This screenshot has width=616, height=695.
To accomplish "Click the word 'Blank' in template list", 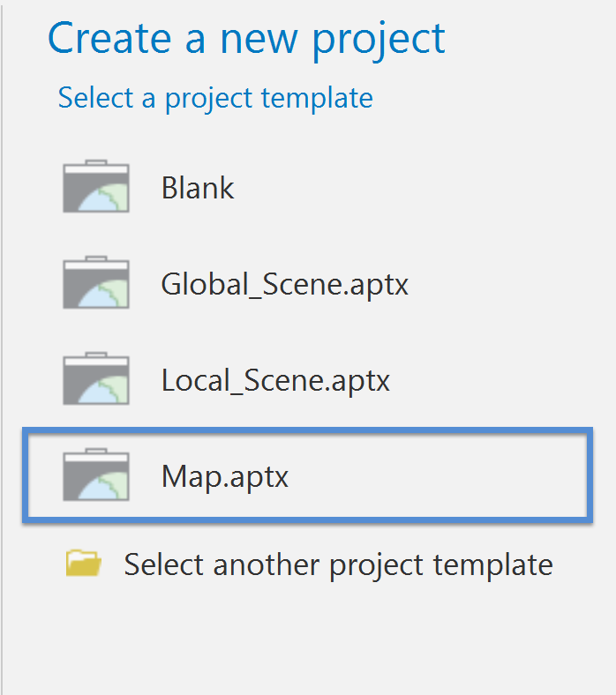I will (198, 188).
